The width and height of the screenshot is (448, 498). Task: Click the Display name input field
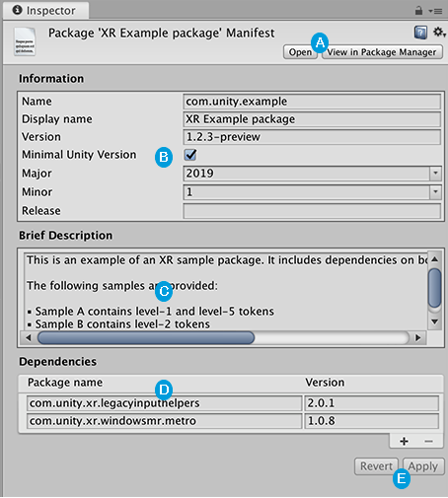click(x=312, y=119)
